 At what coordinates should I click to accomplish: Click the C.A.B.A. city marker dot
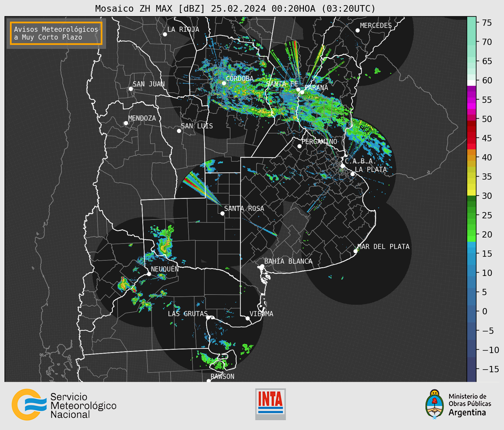pyautogui.click(x=343, y=166)
